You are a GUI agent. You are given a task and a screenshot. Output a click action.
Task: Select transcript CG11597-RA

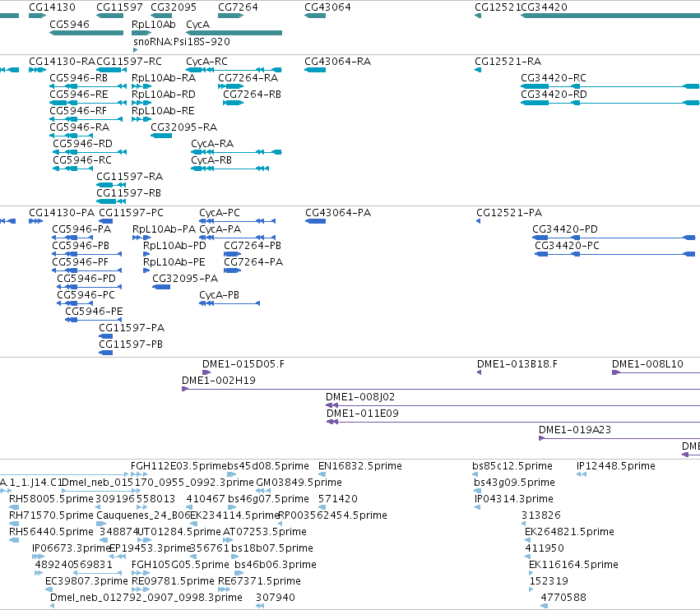point(130,177)
